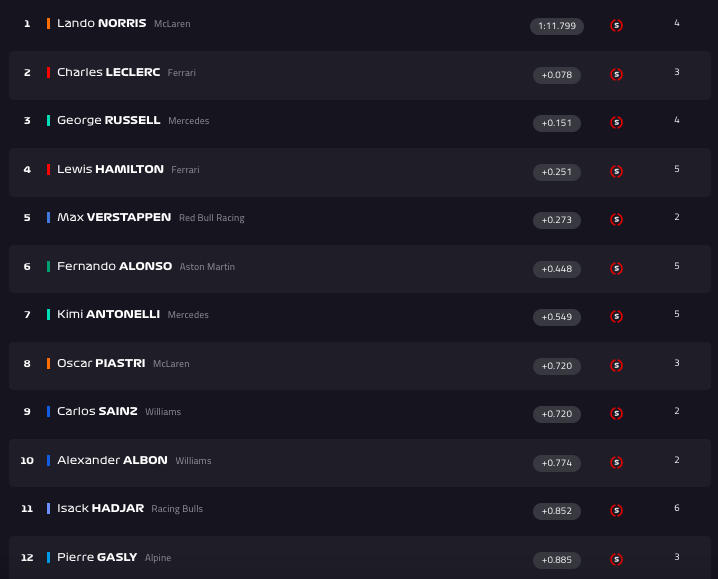
Task: Click soft tyre icon in Verstappen row
Action: (x=616, y=220)
